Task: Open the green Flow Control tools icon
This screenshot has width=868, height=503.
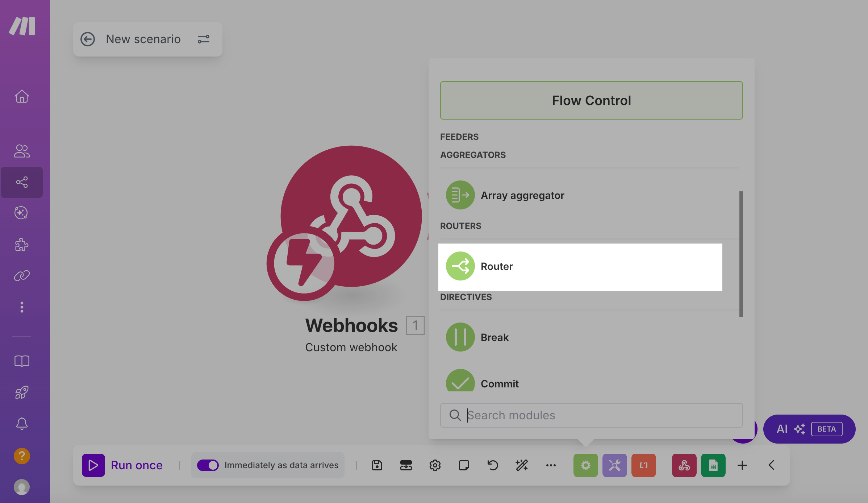Action: [585, 465]
